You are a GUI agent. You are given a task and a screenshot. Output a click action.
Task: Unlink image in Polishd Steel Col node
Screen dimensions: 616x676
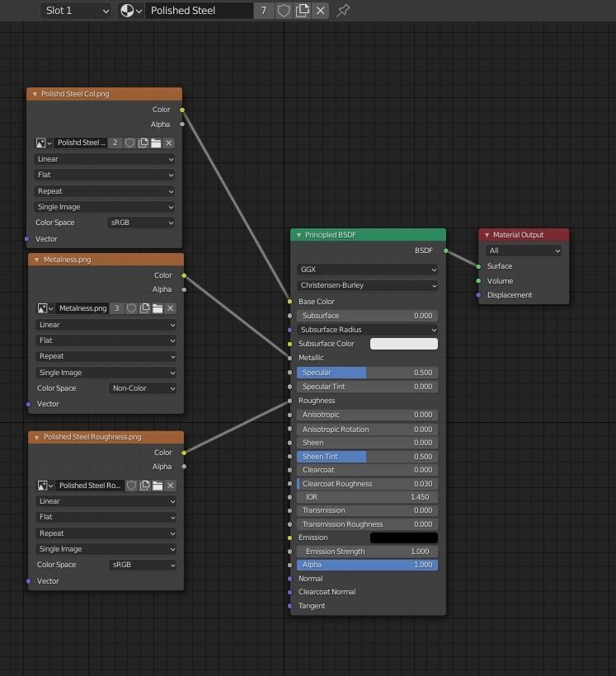(169, 143)
